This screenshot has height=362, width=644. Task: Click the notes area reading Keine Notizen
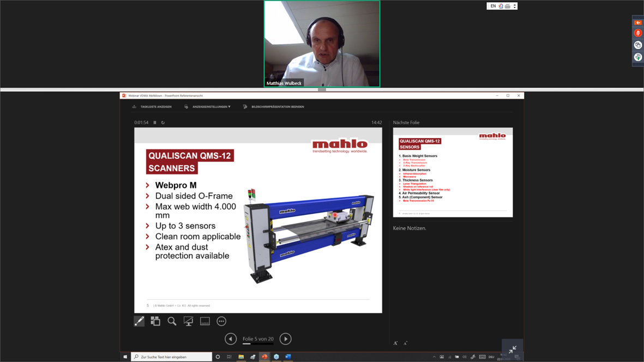point(410,228)
